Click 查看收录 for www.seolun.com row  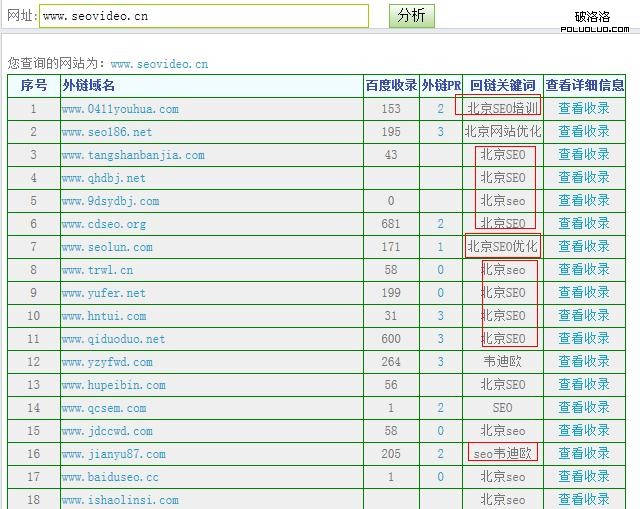pos(583,247)
